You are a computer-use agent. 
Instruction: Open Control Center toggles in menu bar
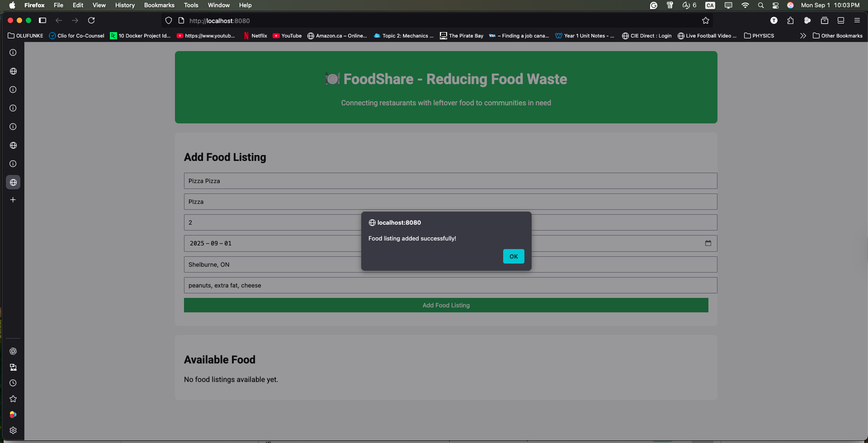click(x=775, y=5)
